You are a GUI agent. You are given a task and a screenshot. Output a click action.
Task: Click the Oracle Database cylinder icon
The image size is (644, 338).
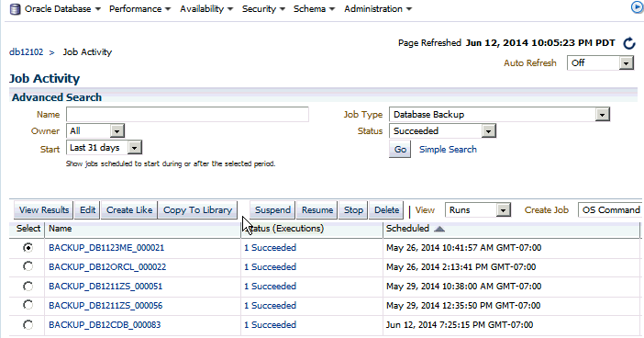click(x=16, y=9)
